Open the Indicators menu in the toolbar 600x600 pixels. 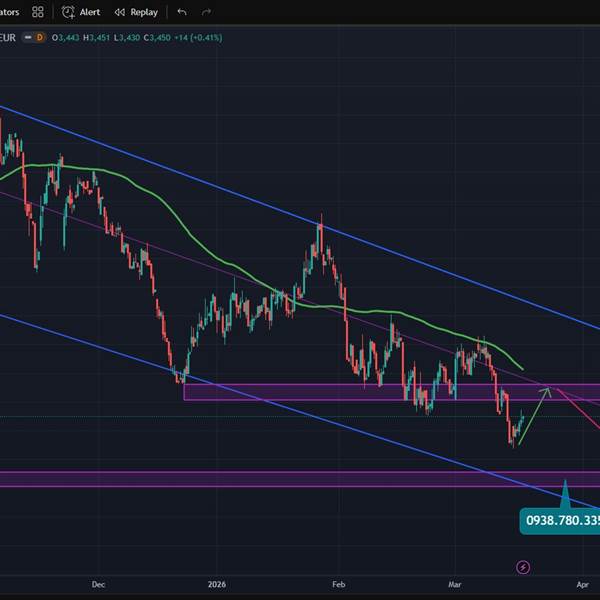(10, 12)
